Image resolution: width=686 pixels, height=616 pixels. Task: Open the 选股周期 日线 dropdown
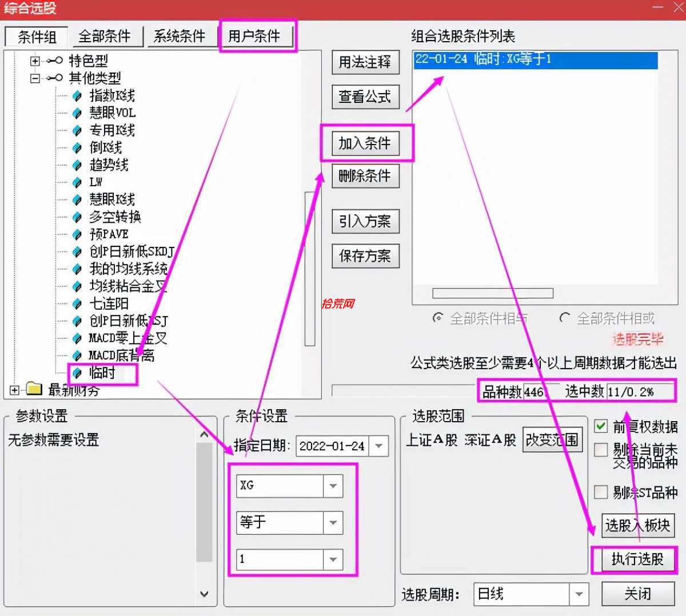579,594
